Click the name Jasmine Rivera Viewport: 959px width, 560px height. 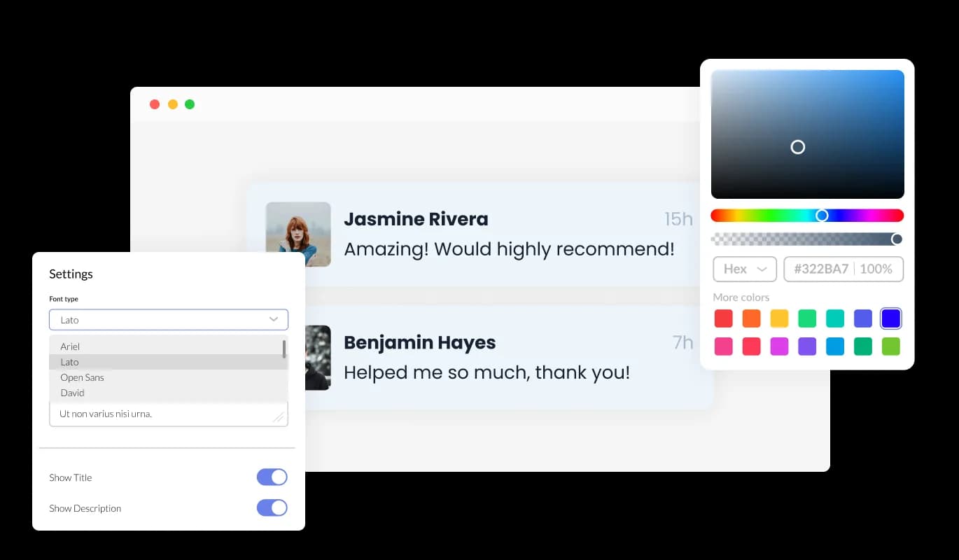416,219
